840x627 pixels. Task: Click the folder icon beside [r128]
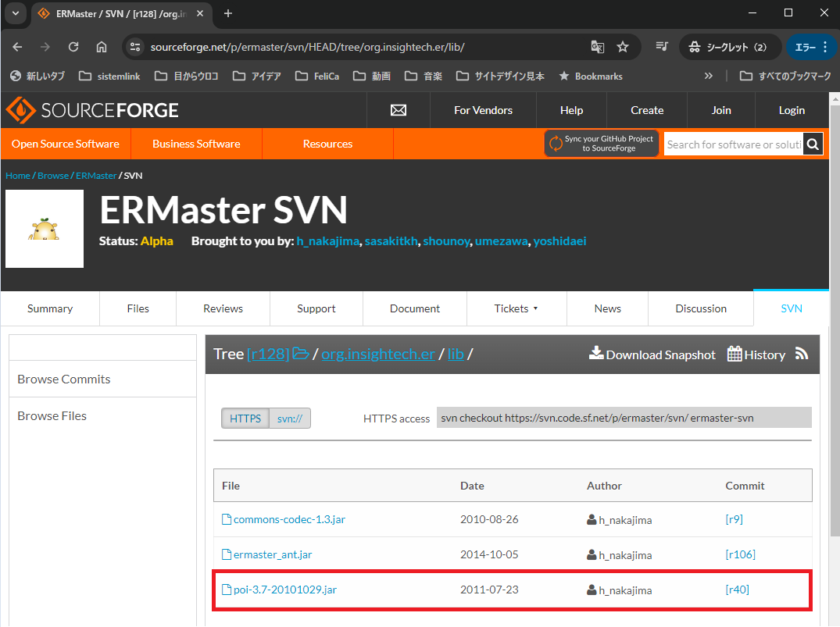pyautogui.click(x=301, y=353)
